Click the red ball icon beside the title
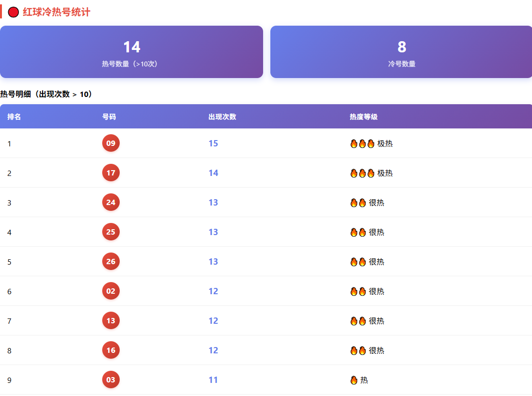 [x=13, y=12]
